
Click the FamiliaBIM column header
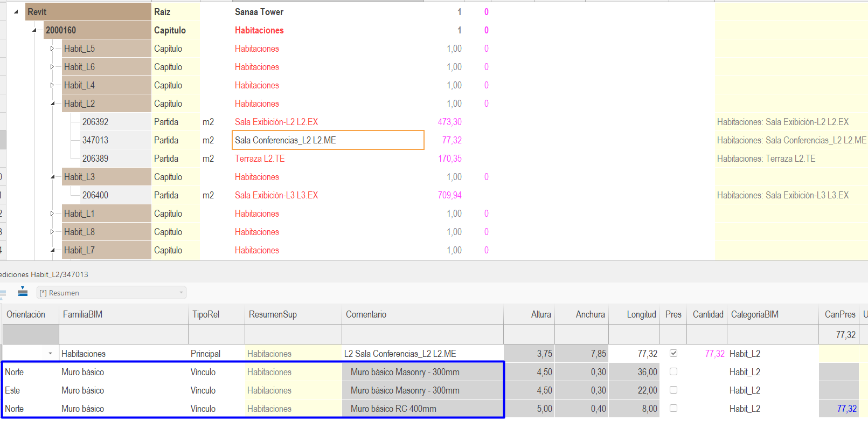(123, 314)
